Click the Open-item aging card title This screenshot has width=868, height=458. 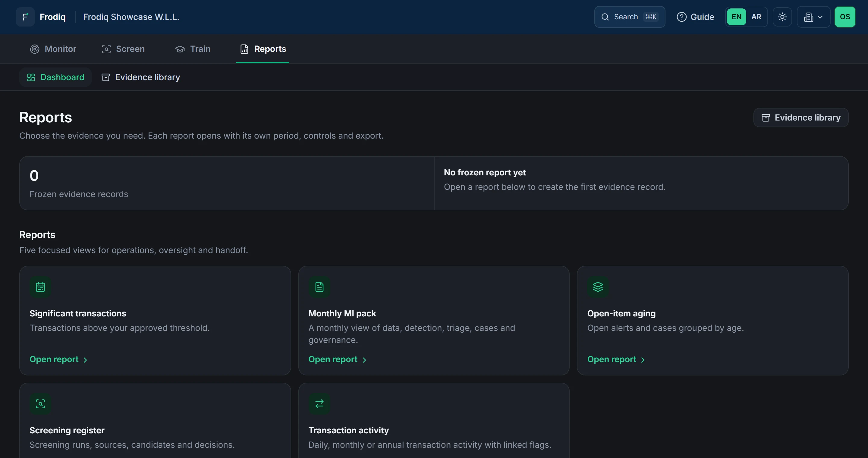tap(621, 313)
